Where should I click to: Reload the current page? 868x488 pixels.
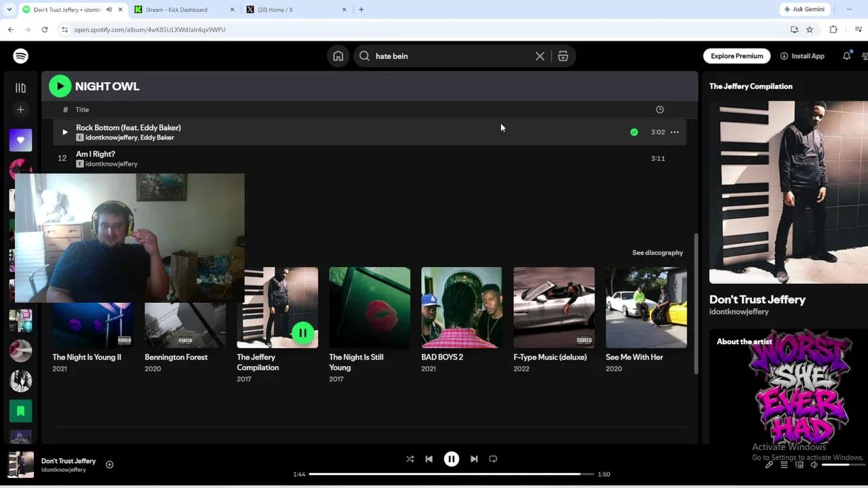[45, 30]
